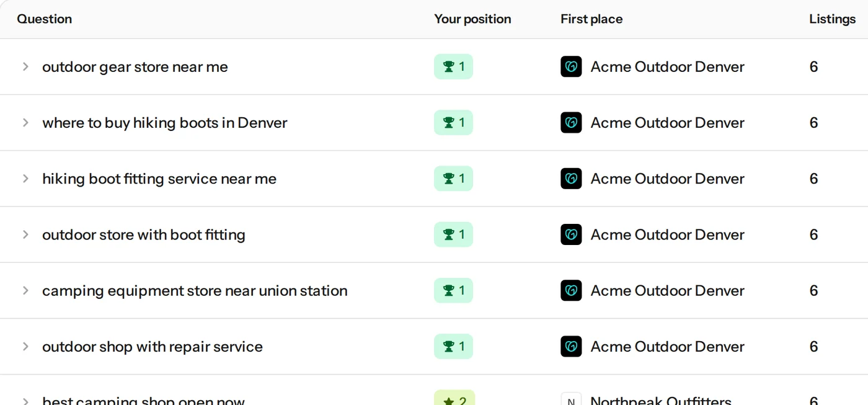Screen dimensions: 868x405
Task: Expand the "where to buy hiking boots in Denver" row
Action: (25, 122)
